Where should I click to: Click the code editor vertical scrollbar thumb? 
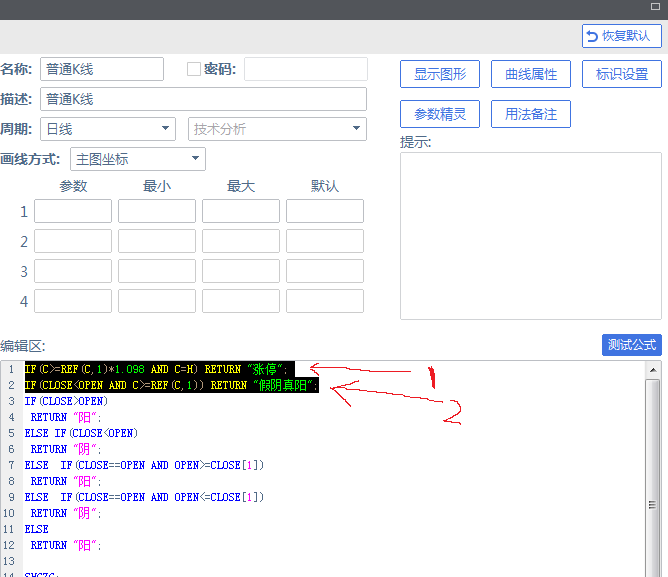pos(653,479)
